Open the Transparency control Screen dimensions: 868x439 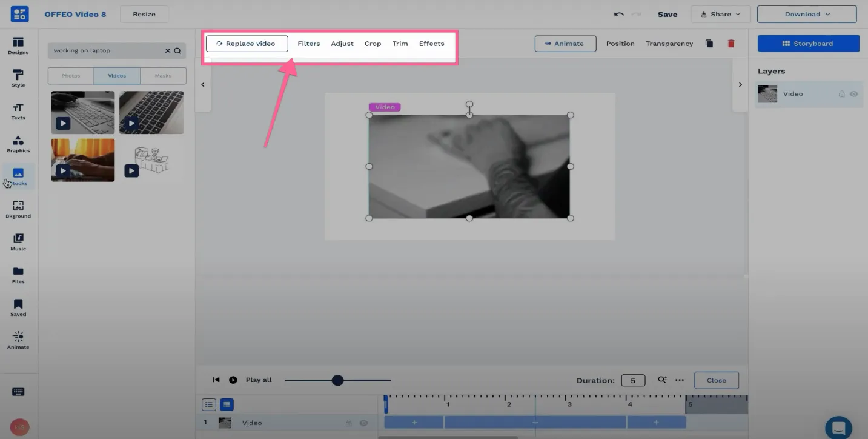point(669,44)
